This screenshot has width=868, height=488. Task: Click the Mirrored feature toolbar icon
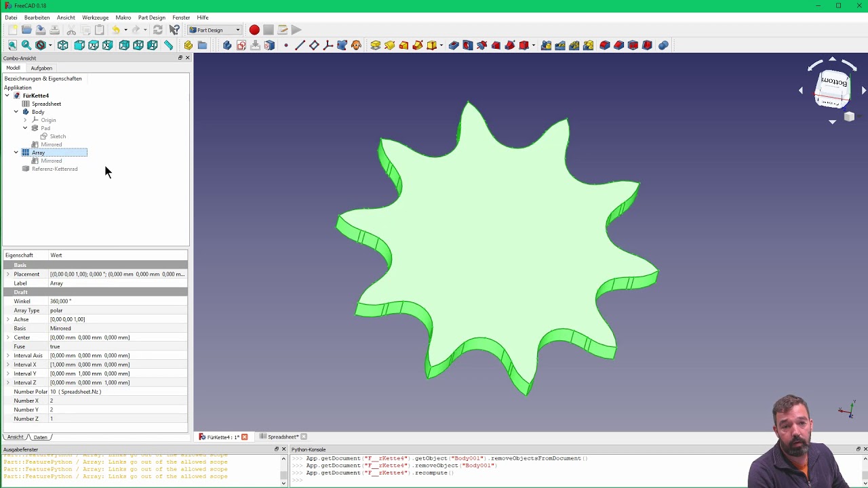coord(547,45)
